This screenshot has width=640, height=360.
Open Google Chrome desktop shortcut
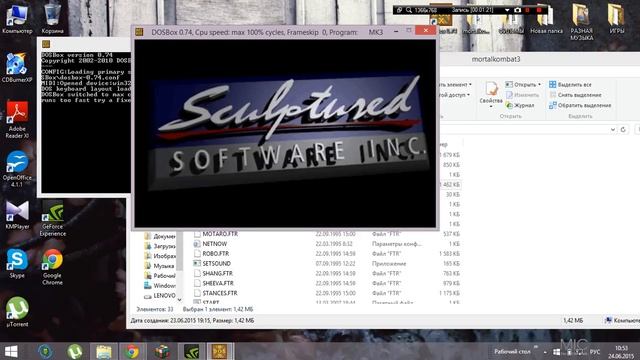(53, 267)
